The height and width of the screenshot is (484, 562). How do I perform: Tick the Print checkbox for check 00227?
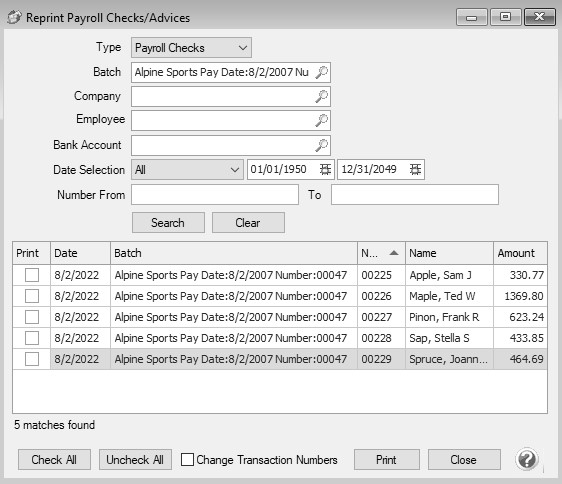32,317
